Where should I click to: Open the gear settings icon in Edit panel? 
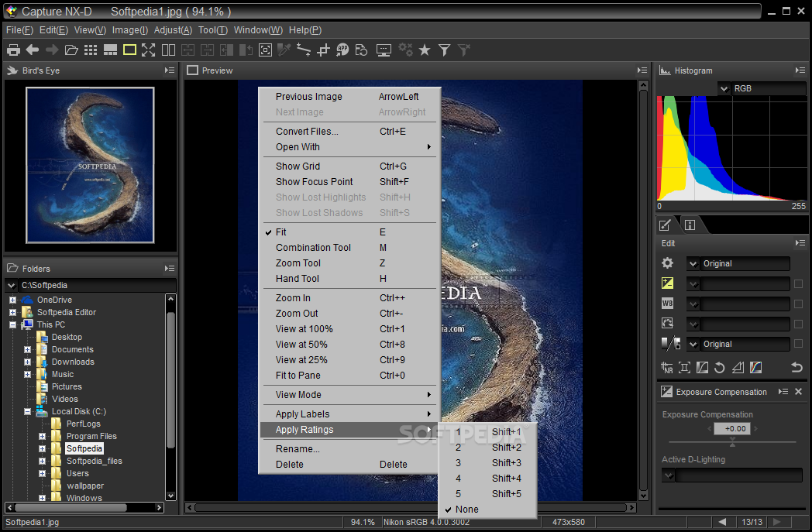pos(668,263)
